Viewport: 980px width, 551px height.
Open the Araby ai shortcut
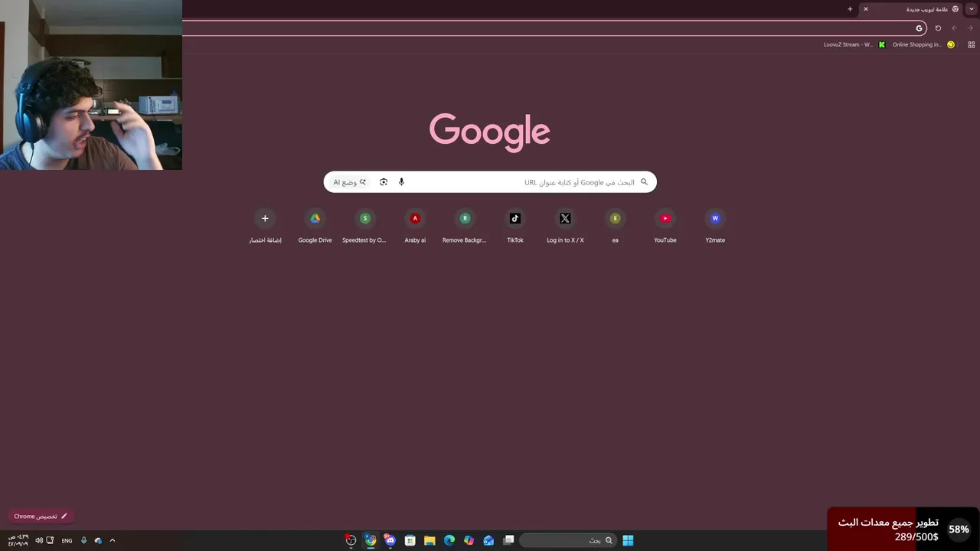click(x=415, y=227)
